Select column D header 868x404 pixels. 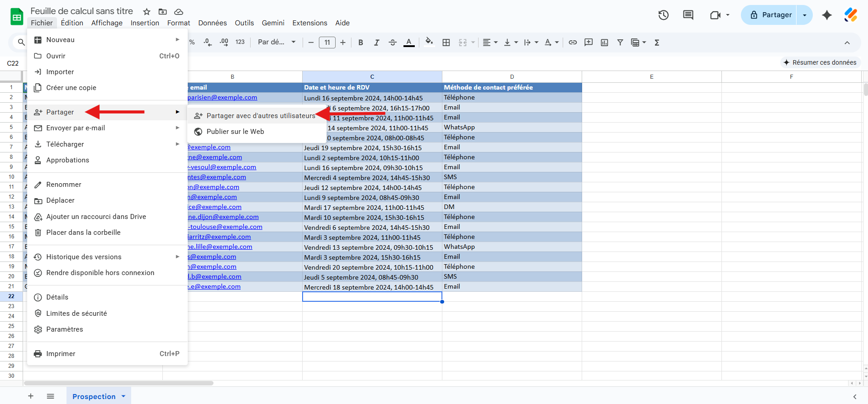pyautogui.click(x=512, y=76)
